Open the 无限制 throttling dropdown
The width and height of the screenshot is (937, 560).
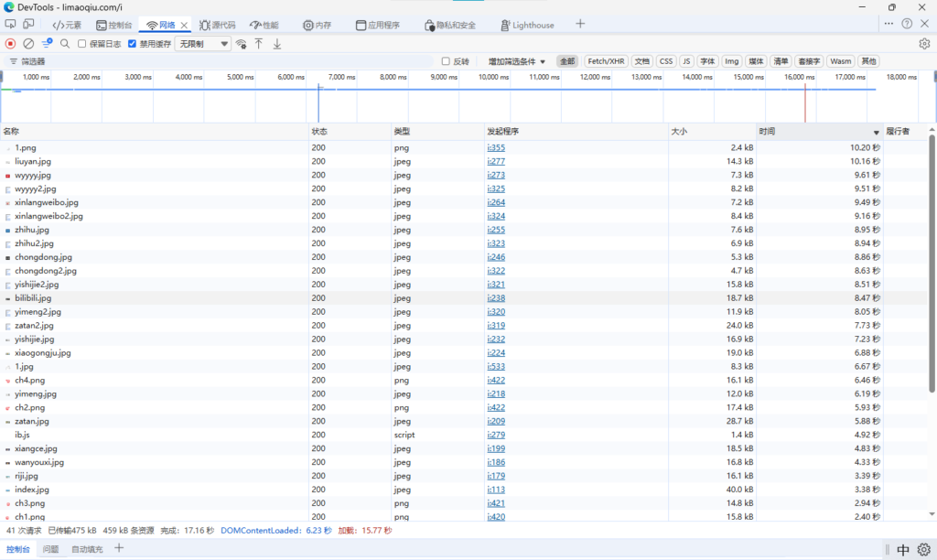(x=203, y=43)
